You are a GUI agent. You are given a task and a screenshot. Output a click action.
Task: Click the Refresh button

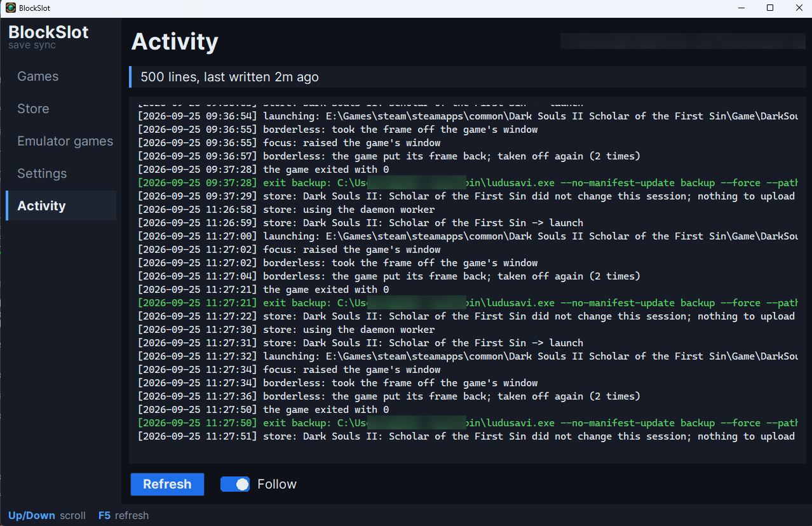click(167, 484)
